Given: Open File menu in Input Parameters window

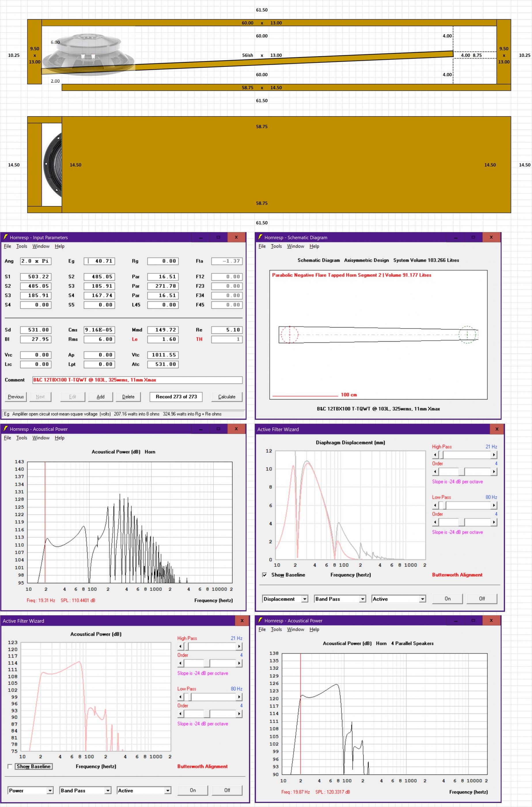Looking at the screenshot, I should [x=7, y=246].
